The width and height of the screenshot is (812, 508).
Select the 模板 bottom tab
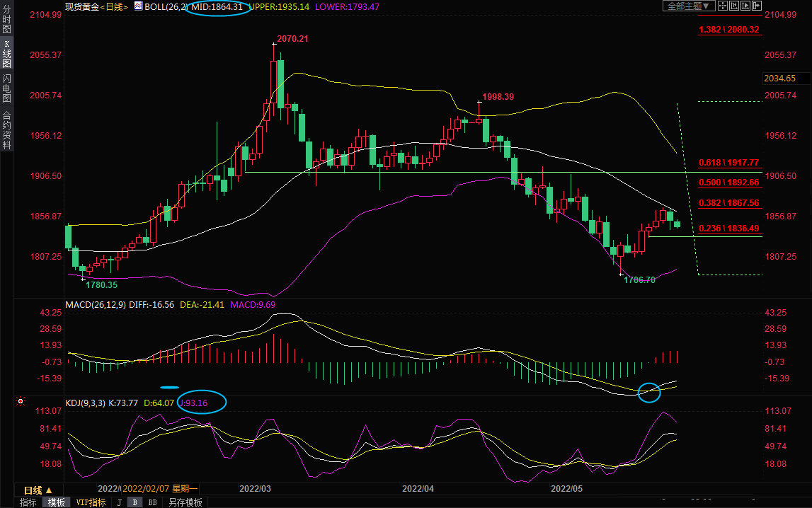click(x=57, y=502)
